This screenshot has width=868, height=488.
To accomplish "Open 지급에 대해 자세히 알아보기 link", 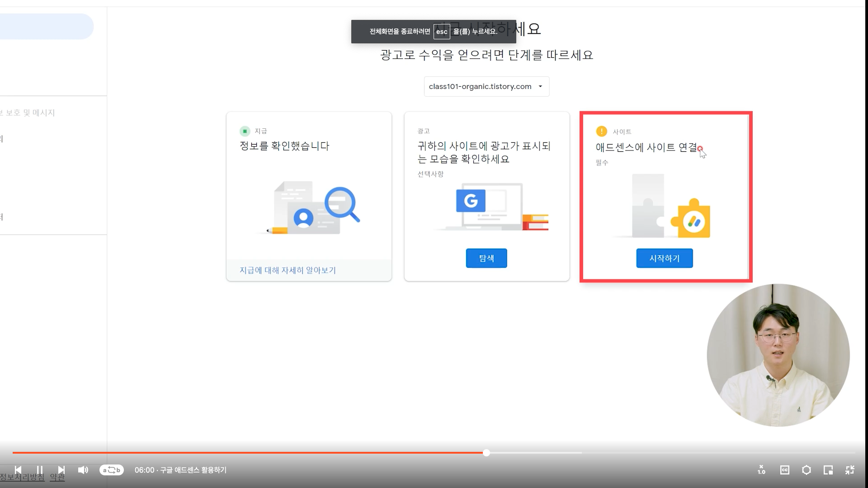I will click(288, 270).
